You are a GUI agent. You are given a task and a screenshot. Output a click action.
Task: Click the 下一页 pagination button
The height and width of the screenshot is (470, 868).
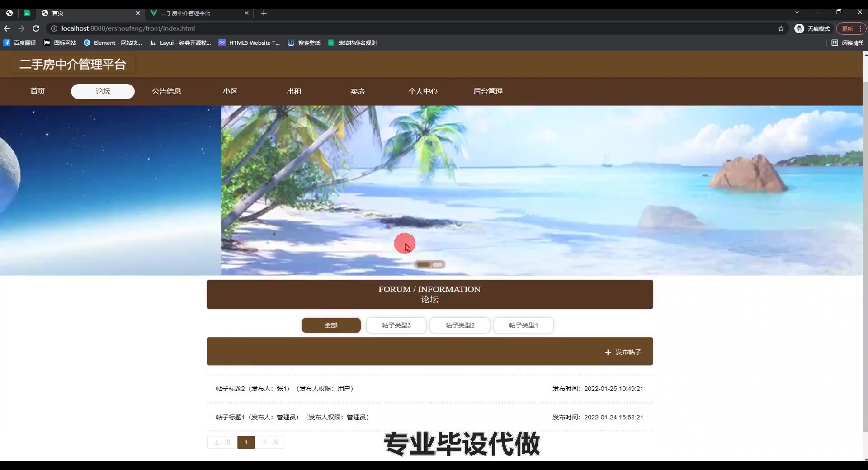click(270, 442)
